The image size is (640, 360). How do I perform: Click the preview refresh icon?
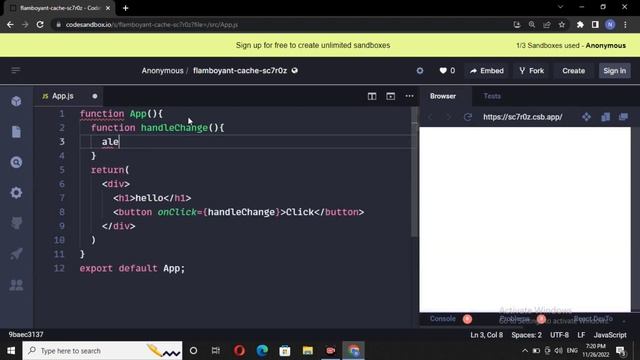click(468, 117)
